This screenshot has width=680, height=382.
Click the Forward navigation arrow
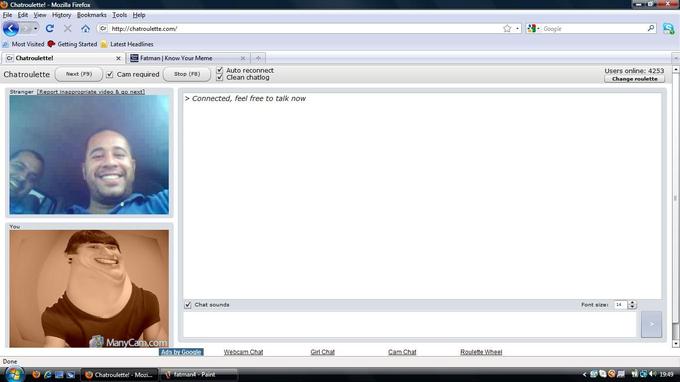[x=26, y=29]
